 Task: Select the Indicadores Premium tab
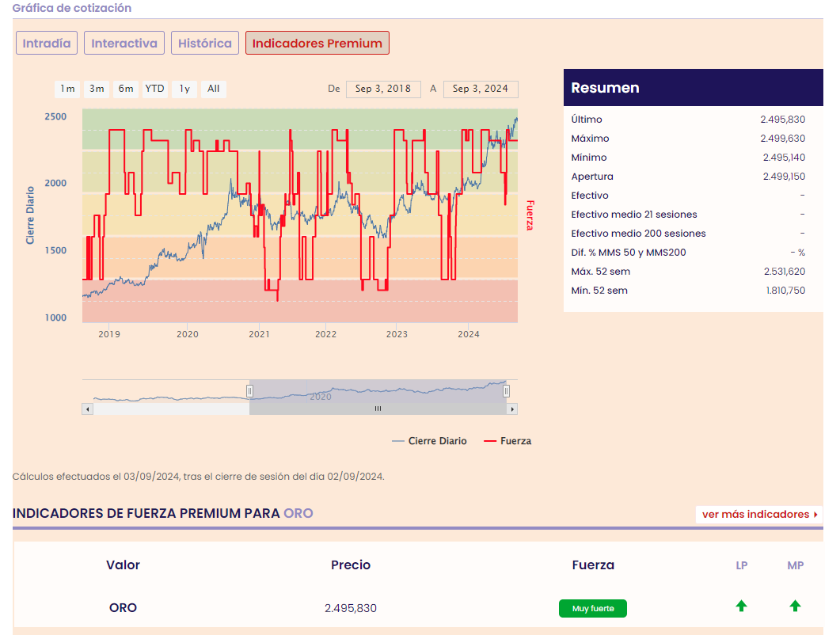coord(317,44)
